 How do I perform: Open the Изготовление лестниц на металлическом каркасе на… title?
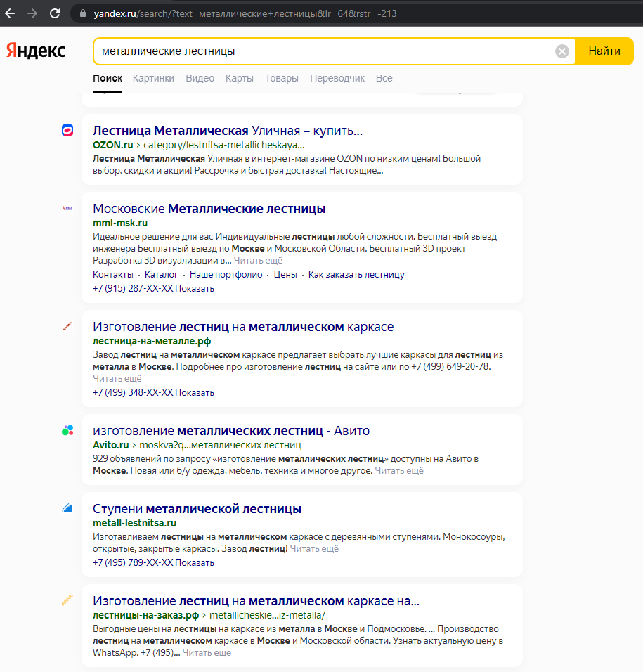pos(256,601)
